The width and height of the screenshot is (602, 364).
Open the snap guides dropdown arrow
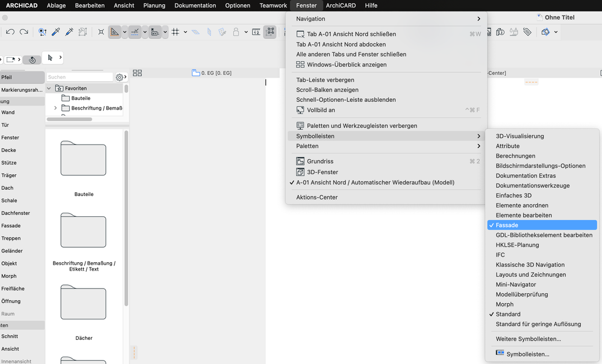click(x=145, y=32)
